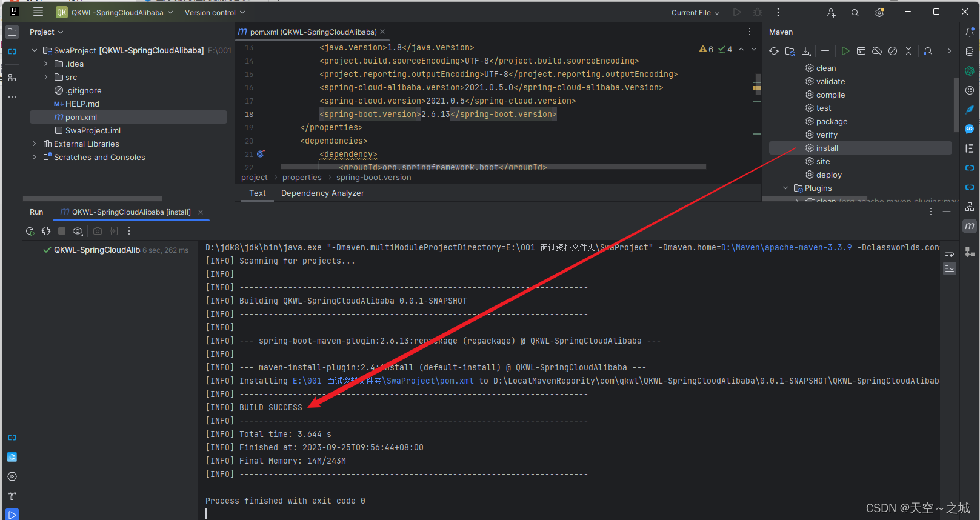Open the green ChatGPT plugin panel
This screenshot has height=520, width=980.
(x=970, y=71)
